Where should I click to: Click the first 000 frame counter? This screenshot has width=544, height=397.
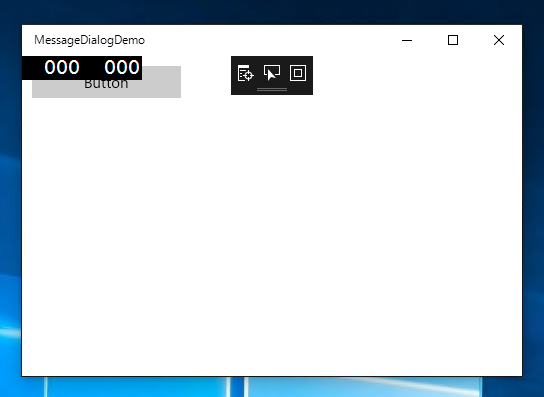(x=62, y=67)
